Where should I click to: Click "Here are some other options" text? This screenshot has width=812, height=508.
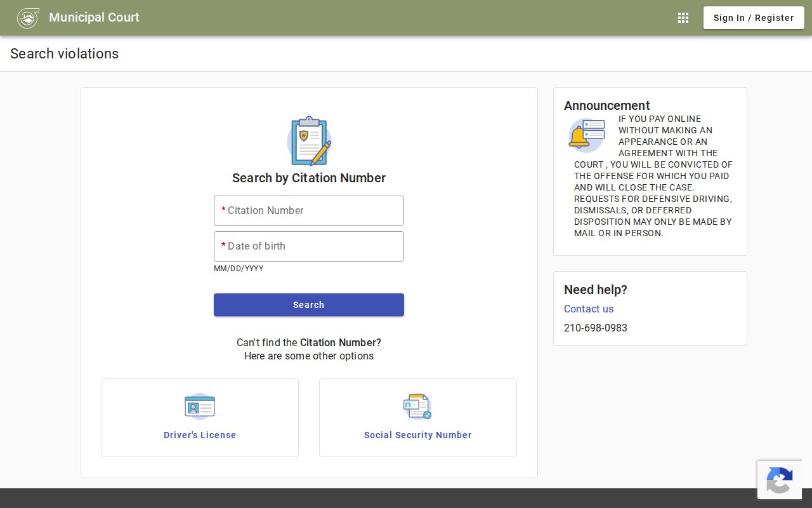[x=309, y=356]
